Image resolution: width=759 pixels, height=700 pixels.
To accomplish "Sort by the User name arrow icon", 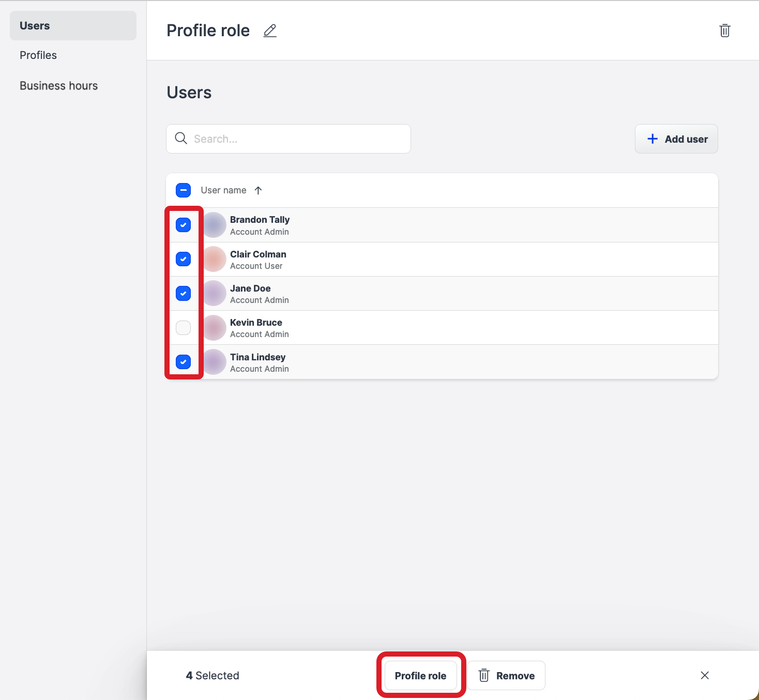I will 259,190.
